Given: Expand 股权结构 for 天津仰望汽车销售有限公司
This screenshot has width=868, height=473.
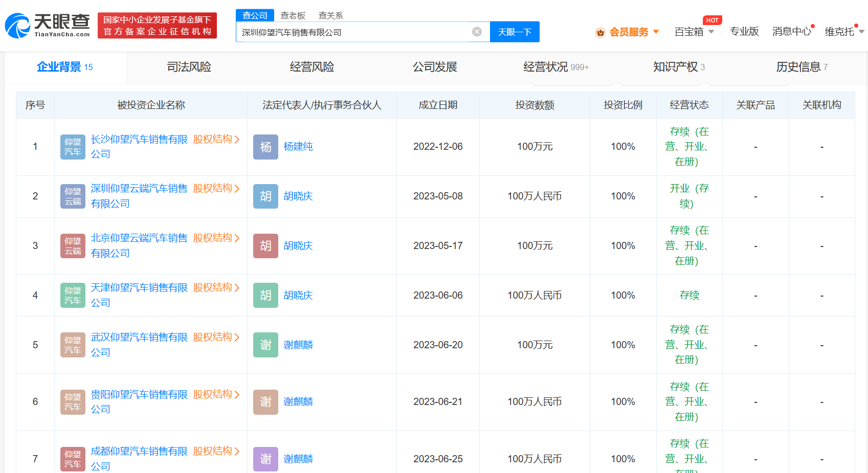Looking at the screenshot, I should (216, 287).
